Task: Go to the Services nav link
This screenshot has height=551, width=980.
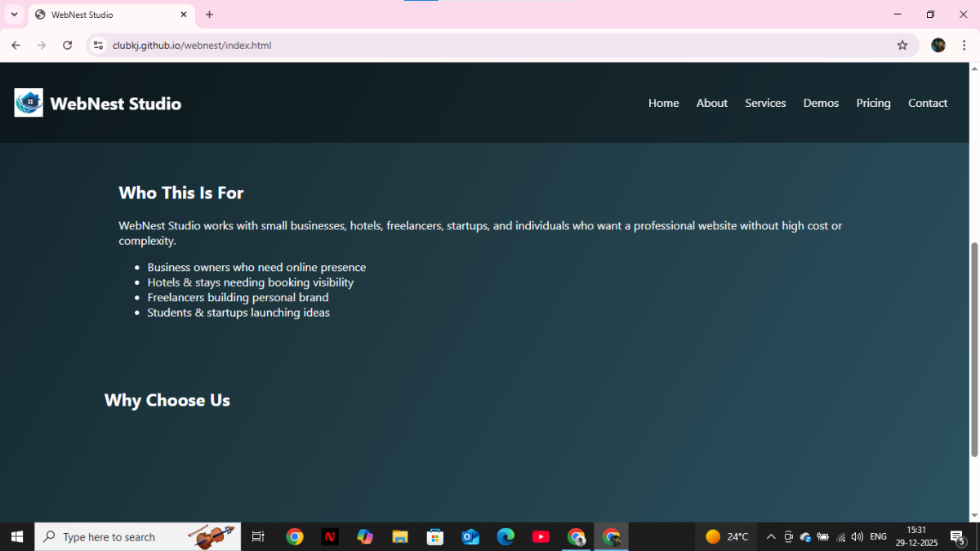Action: [x=765, y=103]
